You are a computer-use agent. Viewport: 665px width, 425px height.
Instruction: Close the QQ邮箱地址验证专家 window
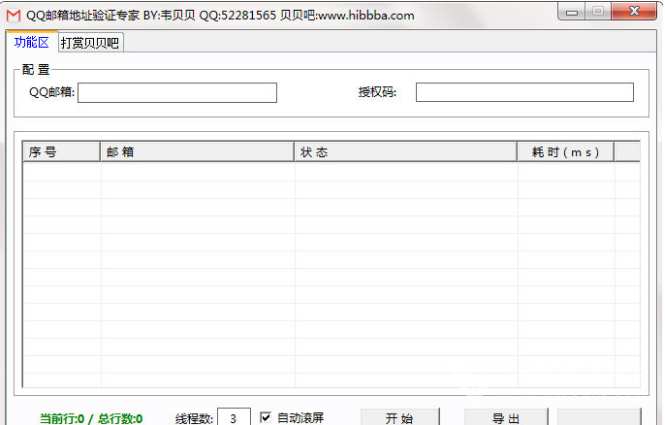point(634,11)
